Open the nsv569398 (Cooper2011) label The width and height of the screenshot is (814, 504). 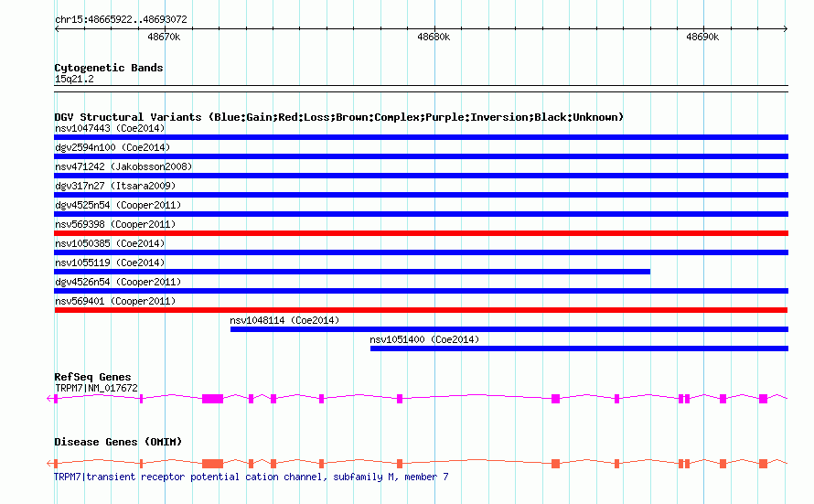(x=115, y=224)
